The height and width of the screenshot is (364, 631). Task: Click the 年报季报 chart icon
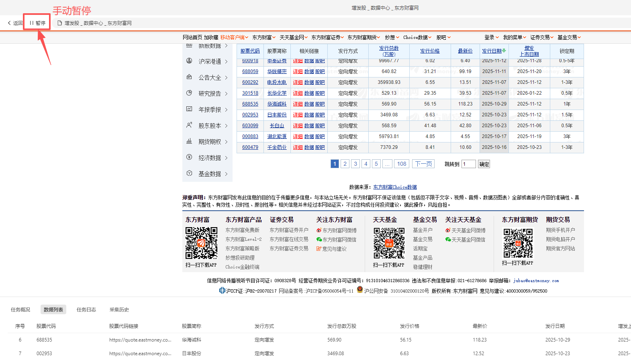pyautogui.click(x=189, y=109)
